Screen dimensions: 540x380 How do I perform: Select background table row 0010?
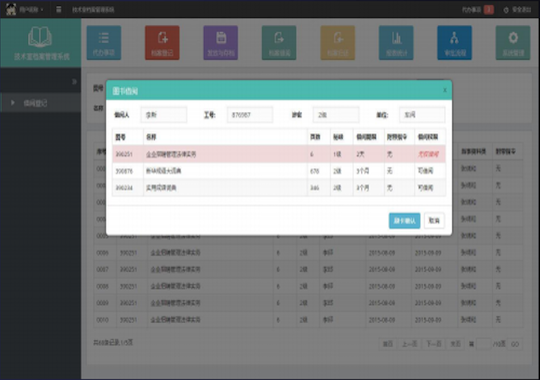308,320
